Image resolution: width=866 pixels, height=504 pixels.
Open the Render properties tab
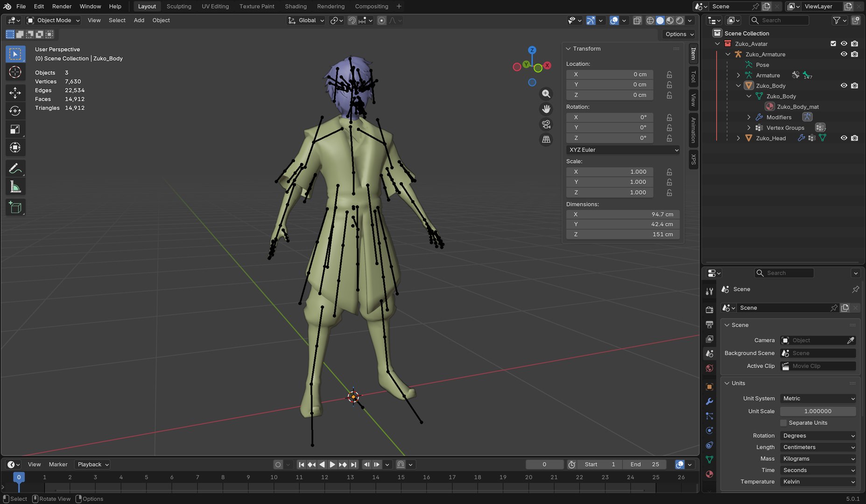[709, 309]
